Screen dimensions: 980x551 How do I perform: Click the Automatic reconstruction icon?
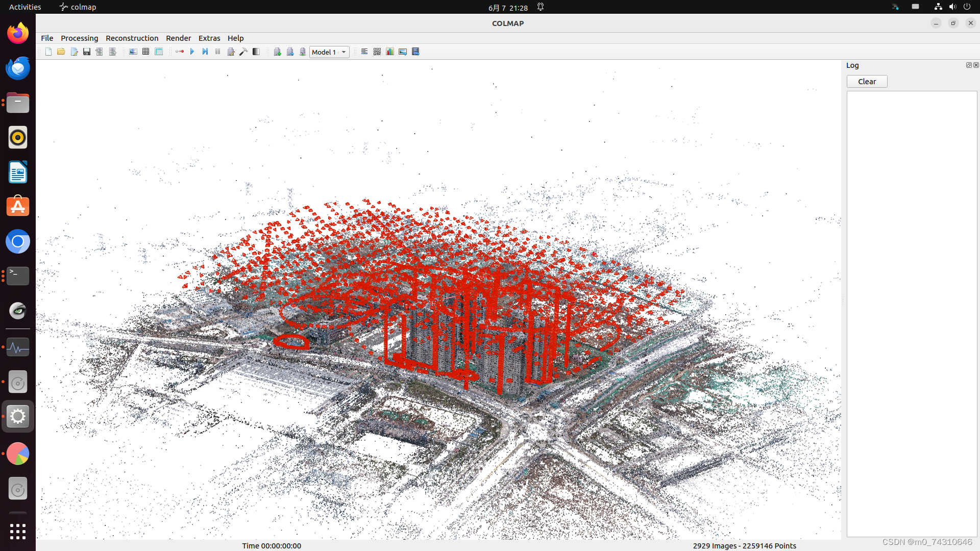tap(180, 52)
